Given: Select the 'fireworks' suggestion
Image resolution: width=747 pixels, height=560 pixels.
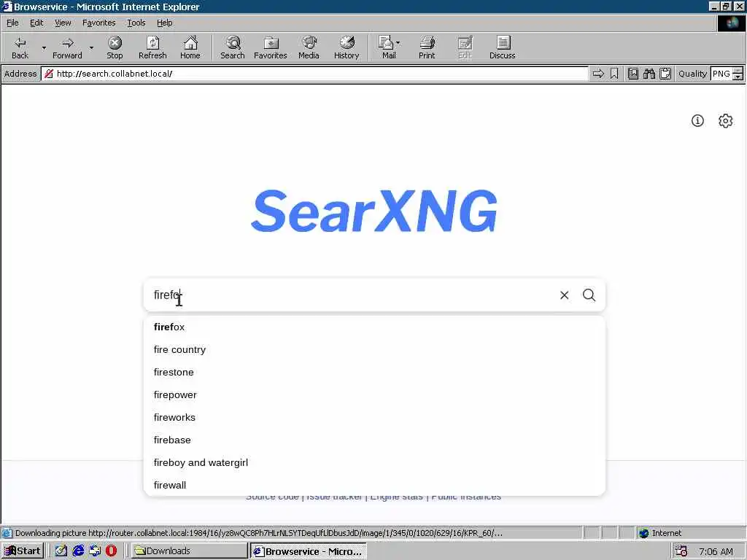Looking at the screenshot, I should point(374,418).
